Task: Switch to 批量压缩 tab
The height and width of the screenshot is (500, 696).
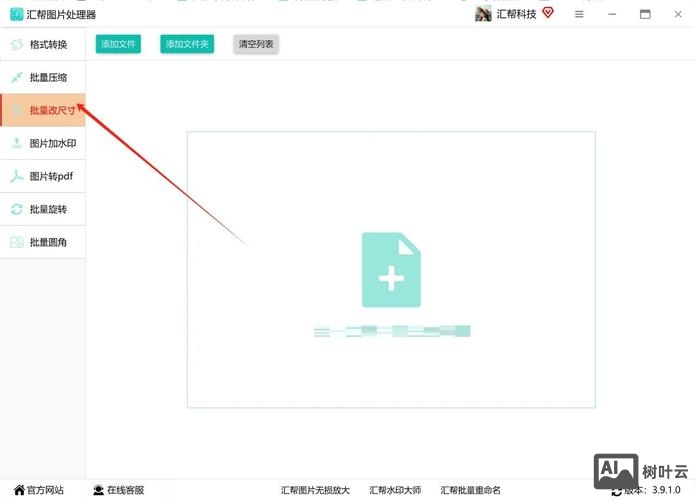Action: [43, 78]
